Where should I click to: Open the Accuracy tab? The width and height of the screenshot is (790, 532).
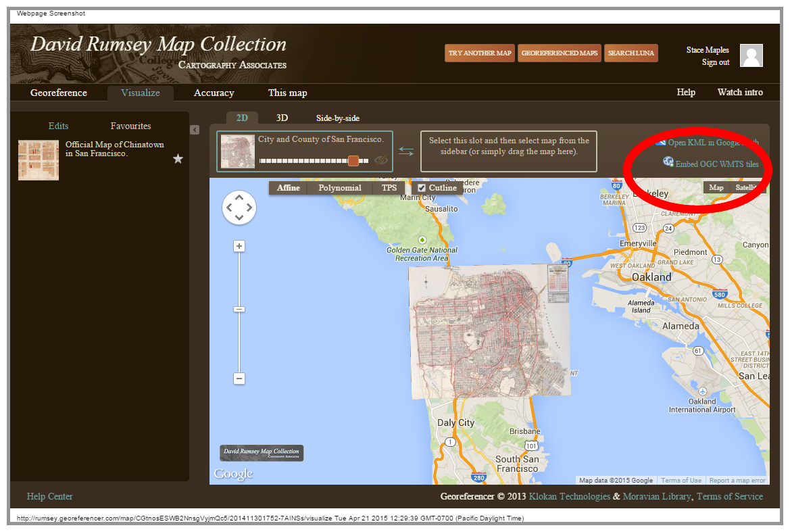pyautogui.click(x=214, y=93)
